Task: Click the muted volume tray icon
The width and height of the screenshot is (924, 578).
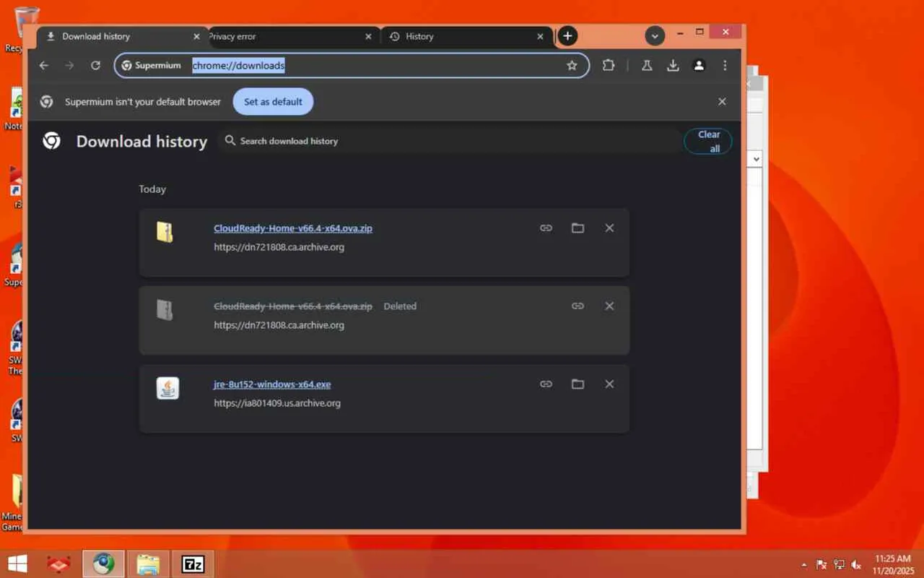Action: pyautogui.click(x=856, y=565)
